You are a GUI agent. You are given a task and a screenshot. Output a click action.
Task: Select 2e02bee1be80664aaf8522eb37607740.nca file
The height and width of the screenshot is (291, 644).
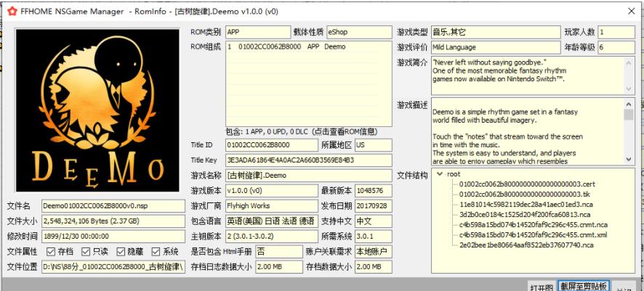click(526, 245)
